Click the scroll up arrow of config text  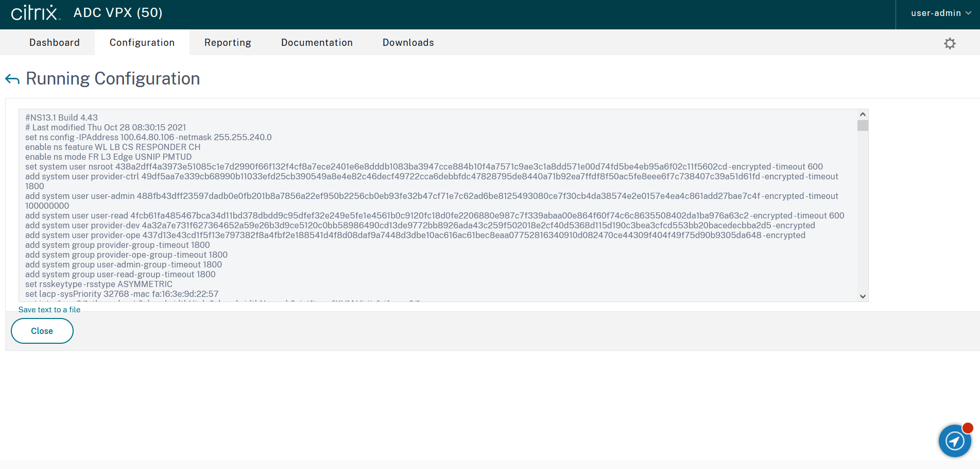click(863, 114)
